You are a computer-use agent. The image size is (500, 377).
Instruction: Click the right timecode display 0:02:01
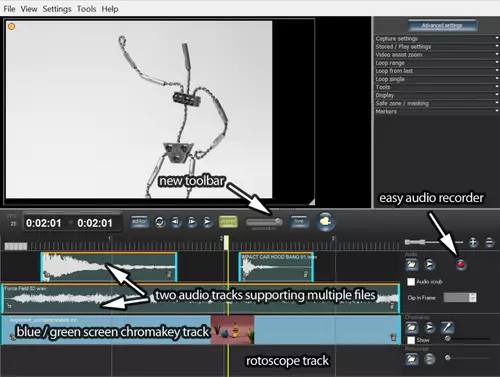pos(95,223)
